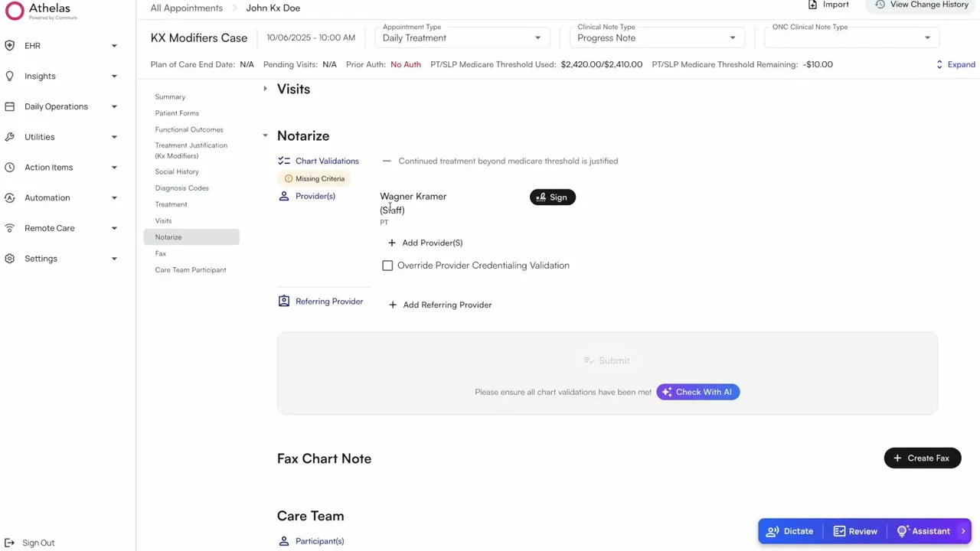
Task: Collapse the Notarize section
Action: point(266,135)
